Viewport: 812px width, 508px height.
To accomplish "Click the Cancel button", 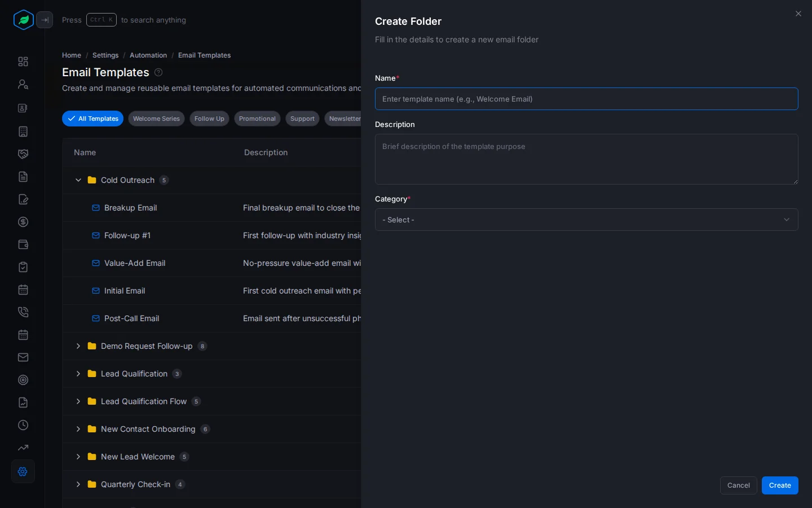I will 738,485.
